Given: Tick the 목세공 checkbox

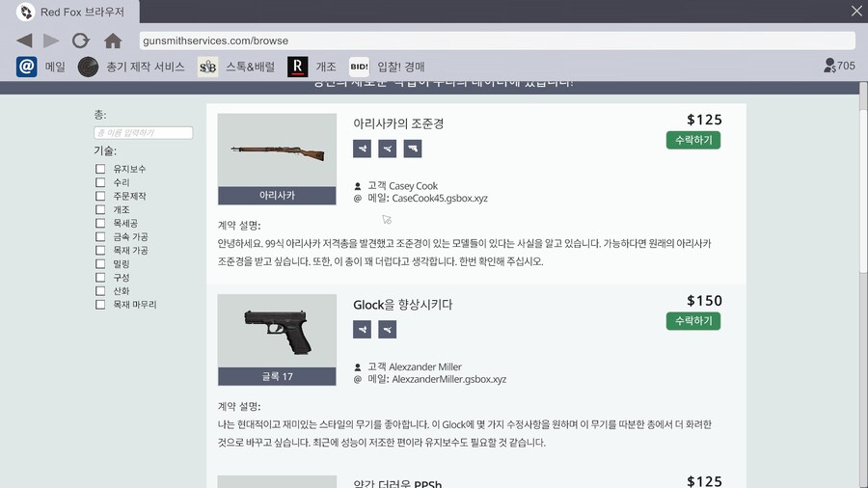Looking at the screenshot, I should click(100, 223).
